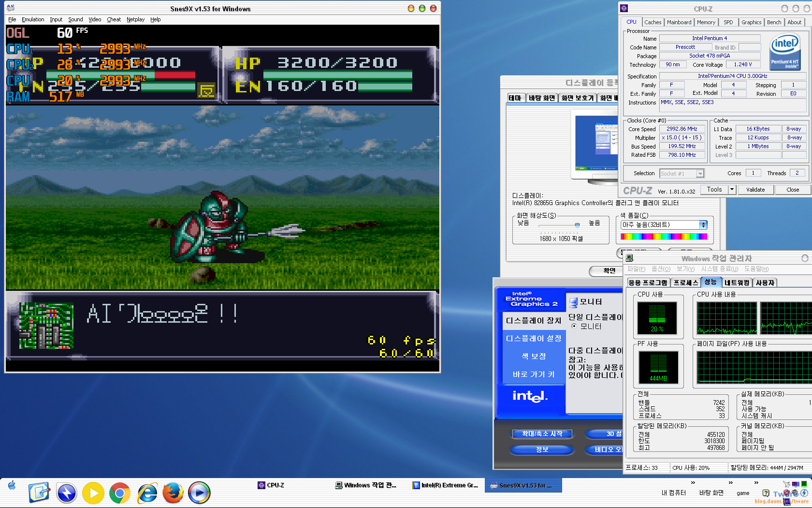Image resolution: width=812 pixels, height=508 pixels.
Task: Open the Cheat menu in Snes9X
Action: point(114,19)
